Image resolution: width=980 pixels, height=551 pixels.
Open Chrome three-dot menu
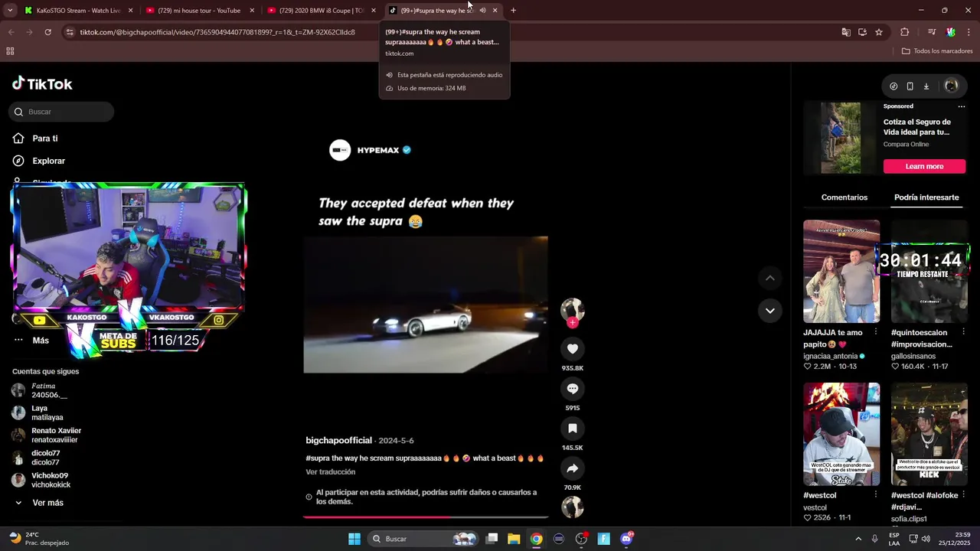[969, 32]
